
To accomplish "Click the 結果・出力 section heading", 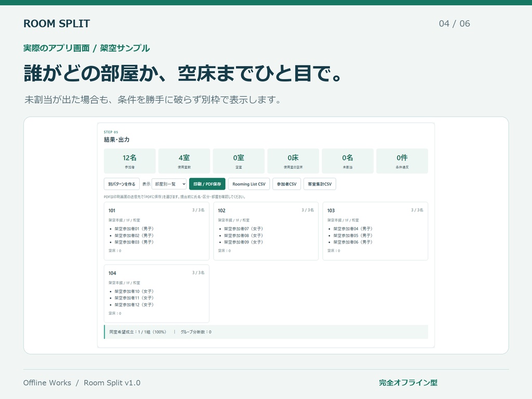I will [x=116, y=139].
